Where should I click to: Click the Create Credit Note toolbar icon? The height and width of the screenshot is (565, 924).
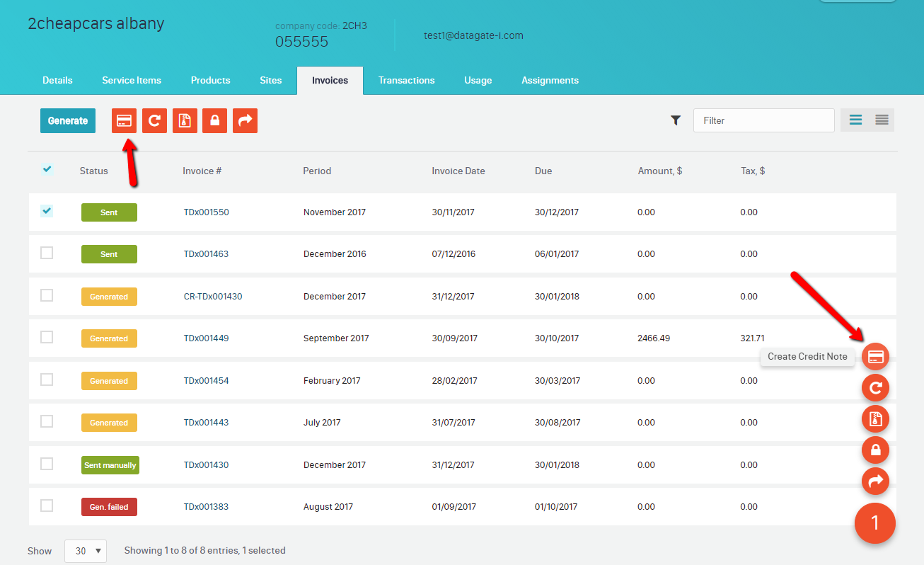(124, 120)
